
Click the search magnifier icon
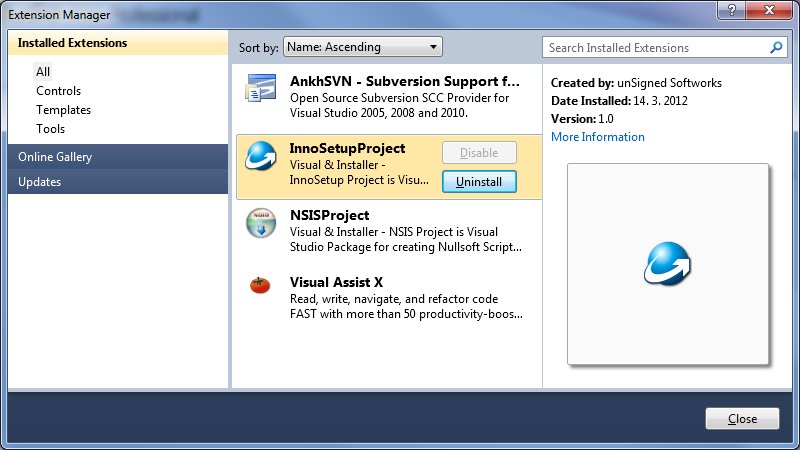(776, 47)
